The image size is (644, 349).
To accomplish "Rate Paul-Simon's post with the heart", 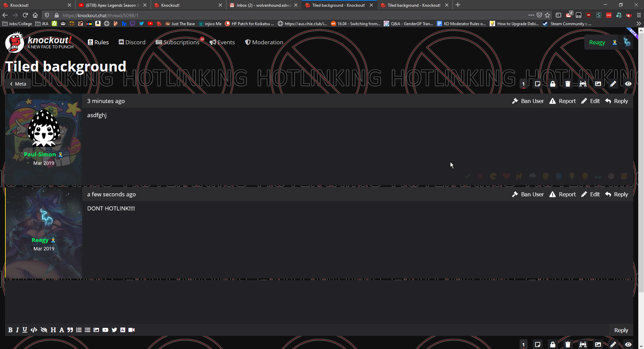I will (506, 176).
